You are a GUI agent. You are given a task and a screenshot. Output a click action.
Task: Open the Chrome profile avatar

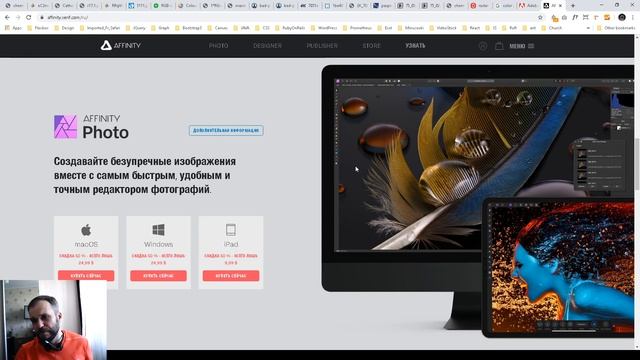tap(622, 17)
